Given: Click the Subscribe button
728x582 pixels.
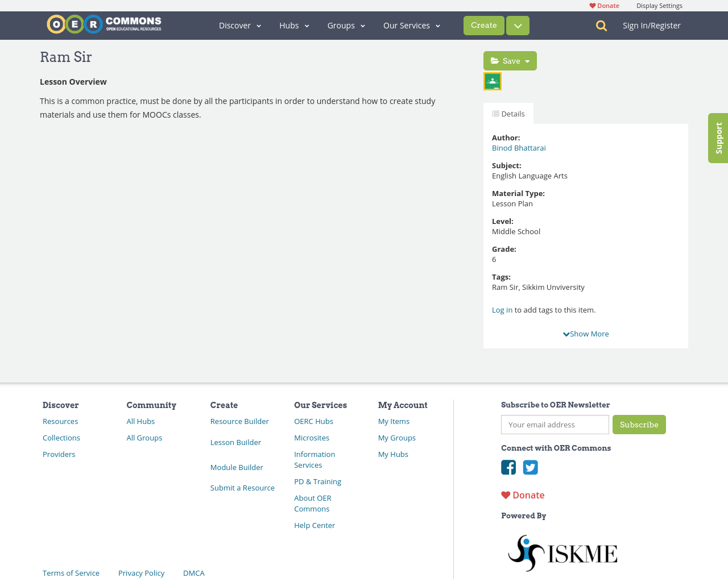Looking at the screenshot, I should click(639, 425).
